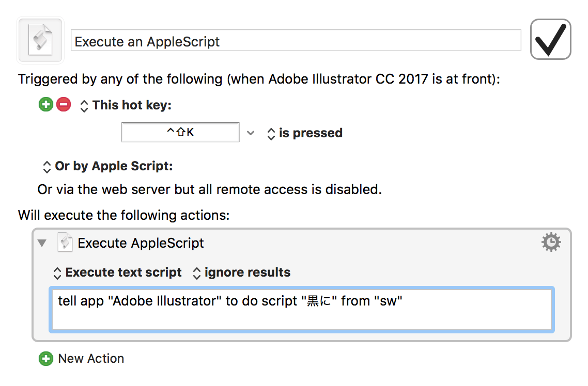
Task: Expand the 'Or by Apple Script' options
Action: (108, 166)
